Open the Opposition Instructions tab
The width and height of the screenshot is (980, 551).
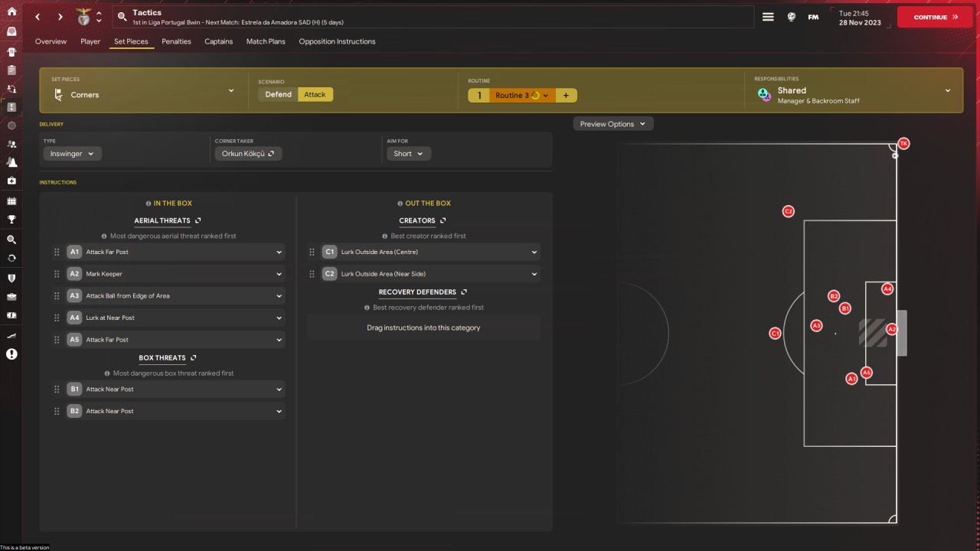(x=337, y=41)
